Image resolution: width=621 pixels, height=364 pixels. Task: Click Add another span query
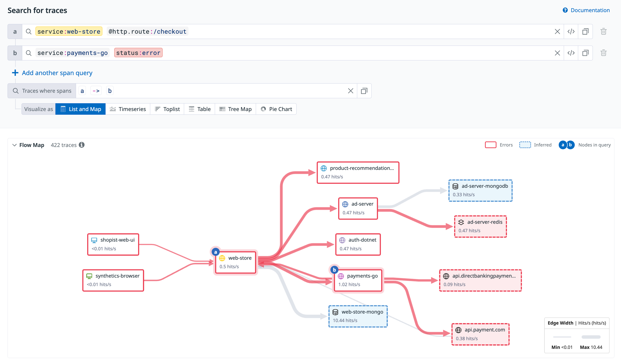tap(57, 73)
